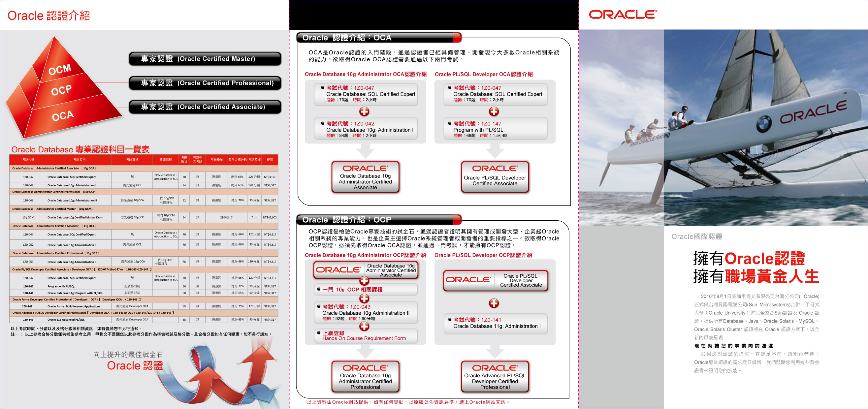Click the red ORACLE logo at top right
The image size is (868, 409).
(x=623, y=15)
